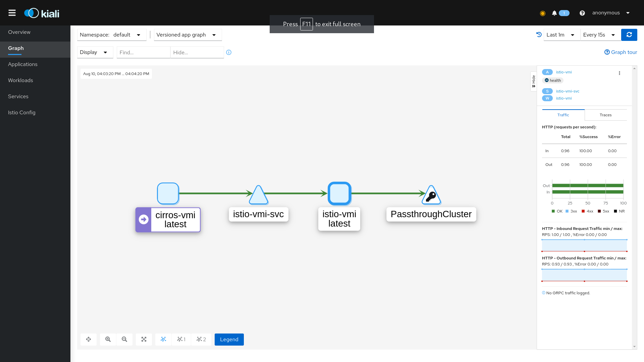Screen dimensions: 644x362
Task: Open the Last 1m duration dropdown
Action: click(561, 35)
